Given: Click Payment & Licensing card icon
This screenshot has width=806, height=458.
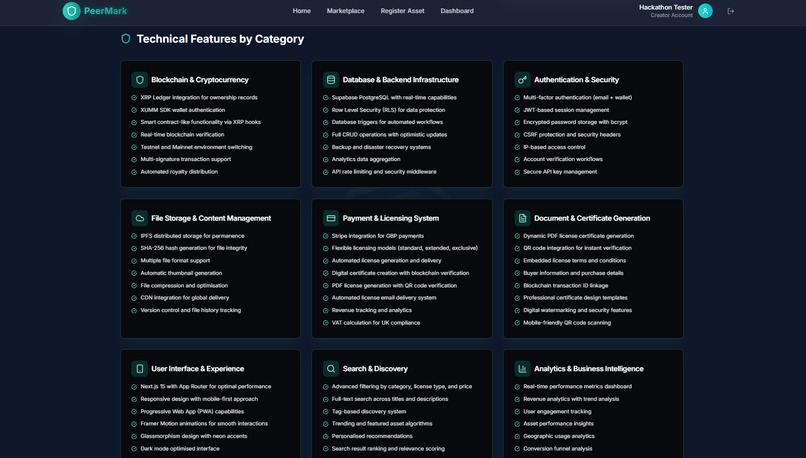Looking at the screenshot, I should [x=331, y=218].
